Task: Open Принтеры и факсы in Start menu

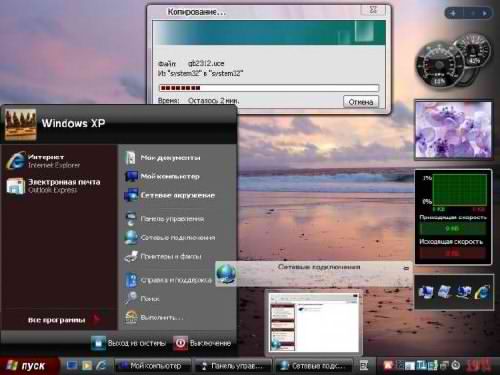Action: click(x=163, y=257)
